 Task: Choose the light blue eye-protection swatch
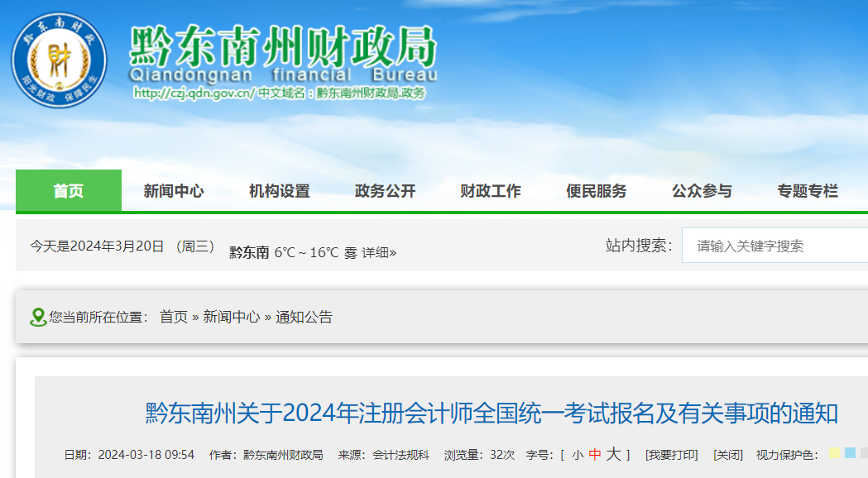pyautogui.click(x=850, y=453)
